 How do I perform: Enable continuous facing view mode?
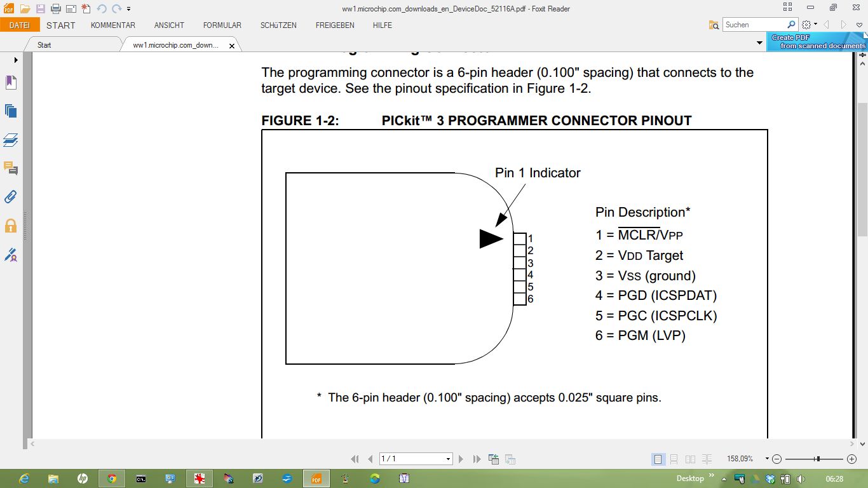[x=707, y=459]
